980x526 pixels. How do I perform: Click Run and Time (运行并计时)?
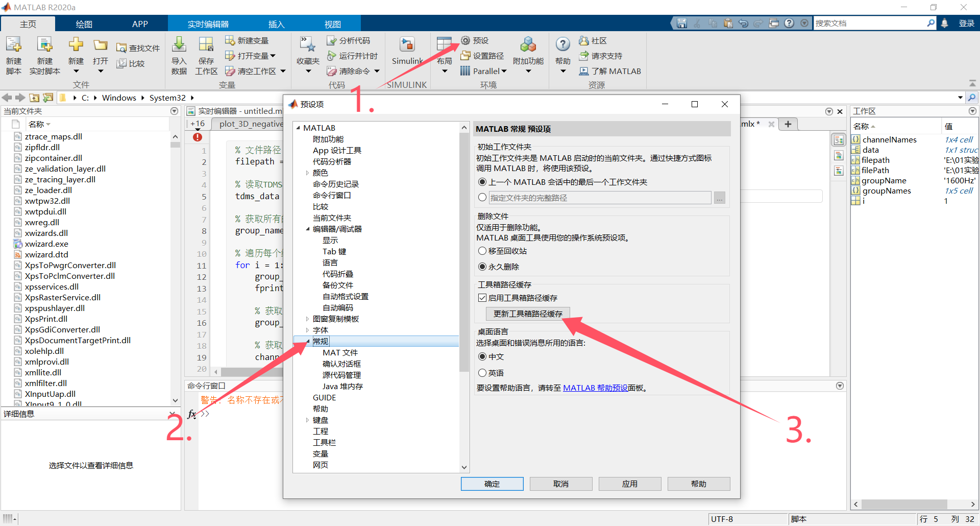click(x=353, y=56)
